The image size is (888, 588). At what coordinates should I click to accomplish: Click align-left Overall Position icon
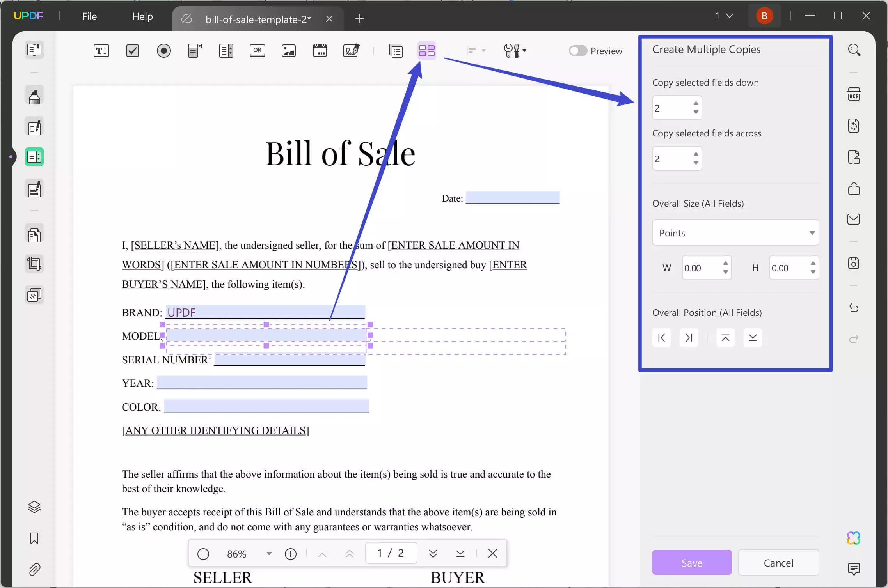coord(662,337)
